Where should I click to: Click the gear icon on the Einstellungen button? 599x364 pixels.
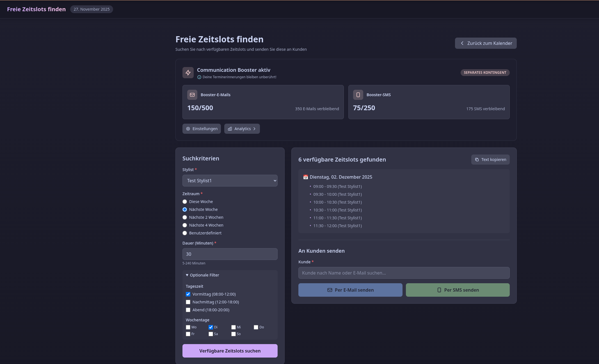(188, 129)
